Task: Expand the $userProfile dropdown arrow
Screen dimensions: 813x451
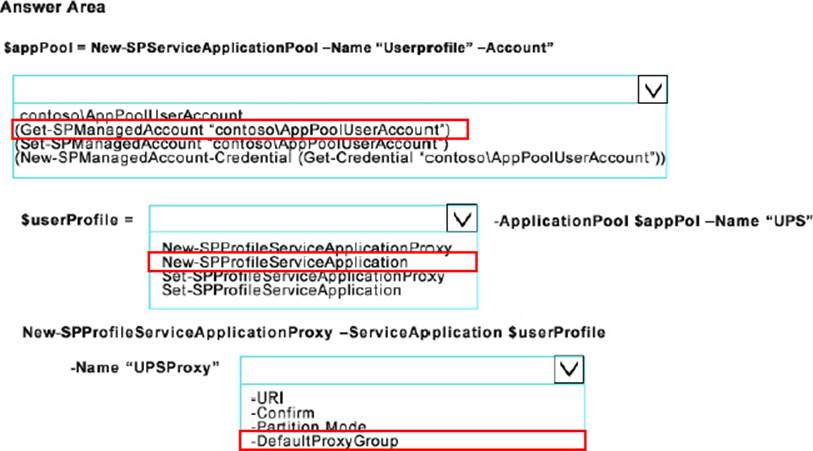Action: click(x=460, y=219)
